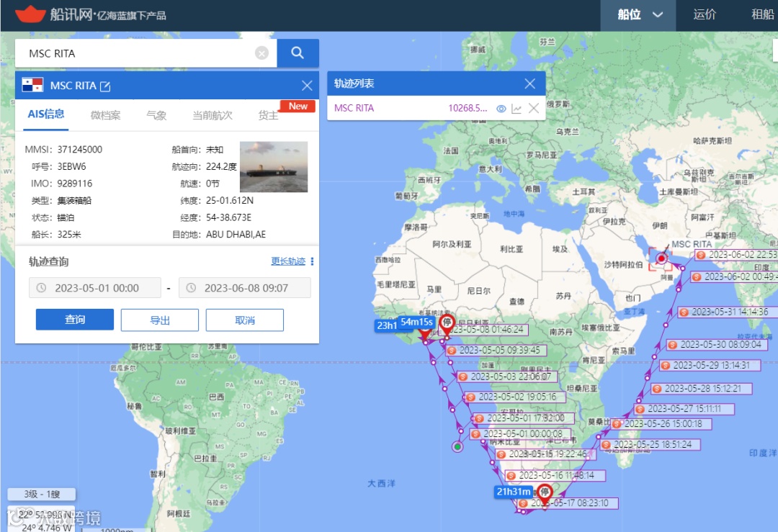
Task: Open the 租船 menu item
Action: click(x=763, y=14)
